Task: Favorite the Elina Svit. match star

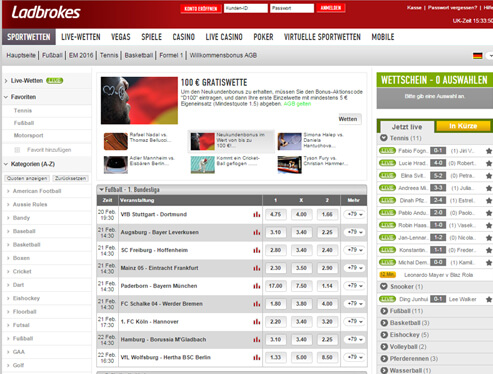Action: pyautogui.click(x=489, y=176)
